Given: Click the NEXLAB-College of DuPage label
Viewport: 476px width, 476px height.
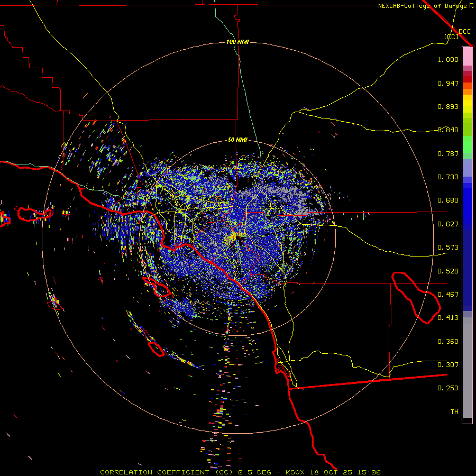Looking at the screenshot, I should click(422, 6).
